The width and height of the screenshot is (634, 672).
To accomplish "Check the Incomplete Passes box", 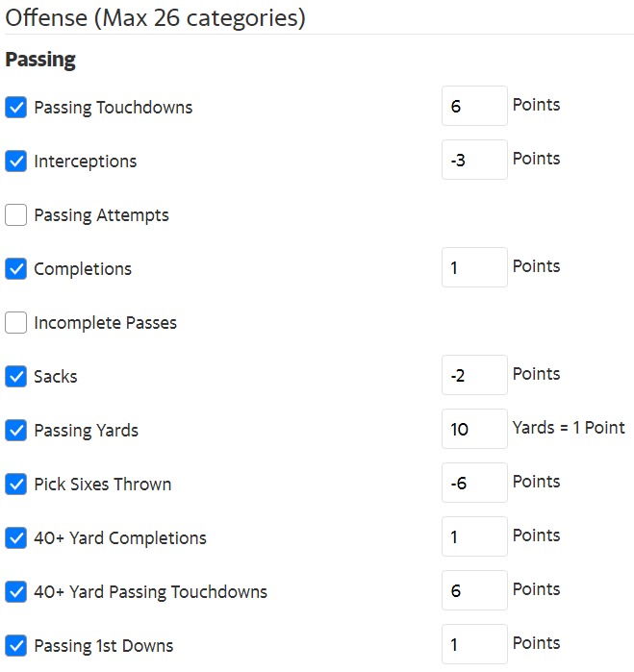I will 15,322.
